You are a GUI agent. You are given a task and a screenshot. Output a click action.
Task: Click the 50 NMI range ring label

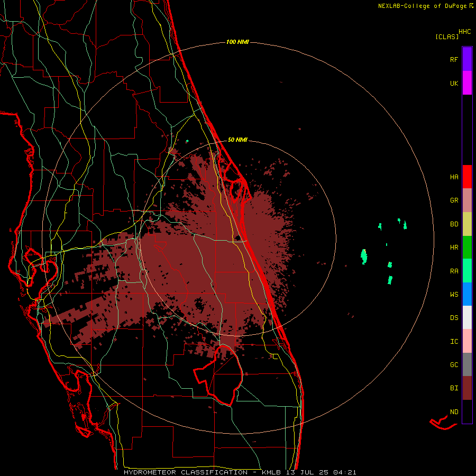(237, 140)
